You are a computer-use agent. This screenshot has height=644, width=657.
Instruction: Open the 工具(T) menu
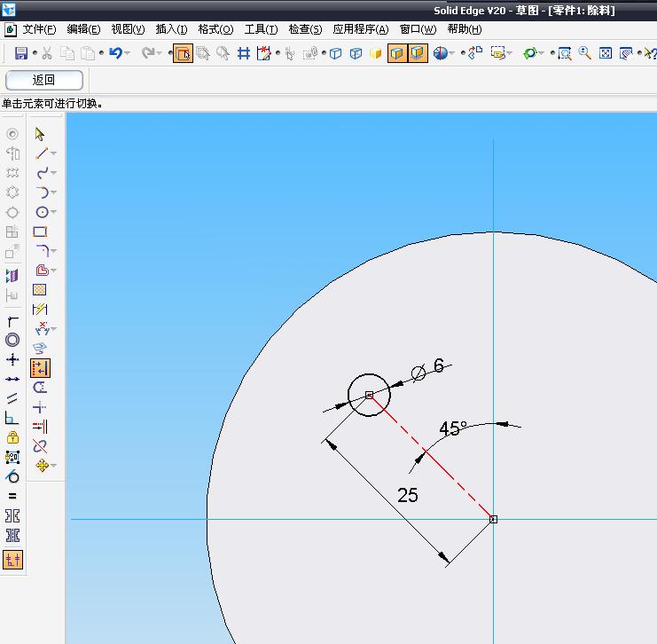pyautogui.click(x=261, y=29)
